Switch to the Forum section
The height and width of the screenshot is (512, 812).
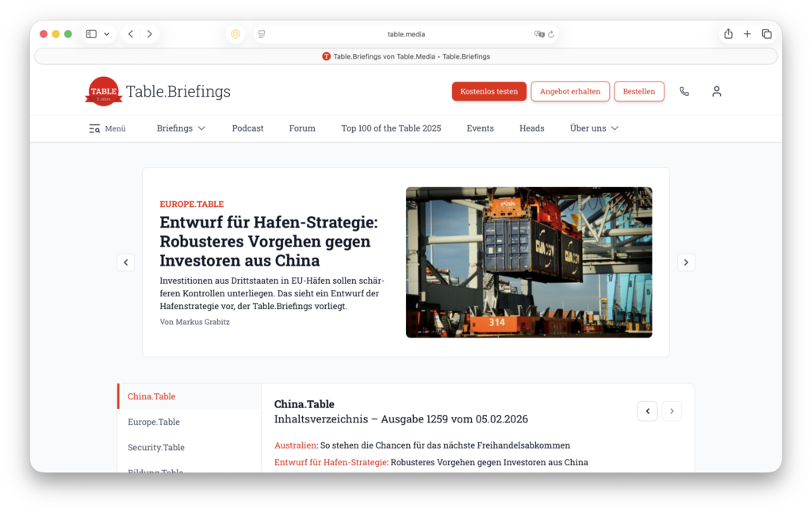click(301, 128)
